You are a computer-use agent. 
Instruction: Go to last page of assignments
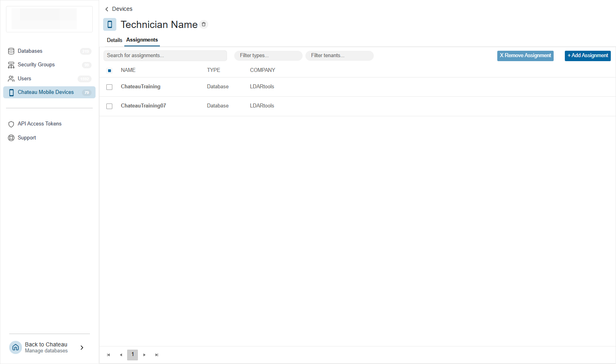(x=157, y=355)
